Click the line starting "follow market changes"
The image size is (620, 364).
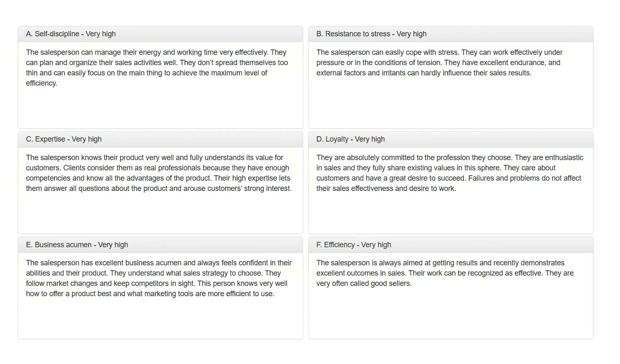tap(156, 284)
